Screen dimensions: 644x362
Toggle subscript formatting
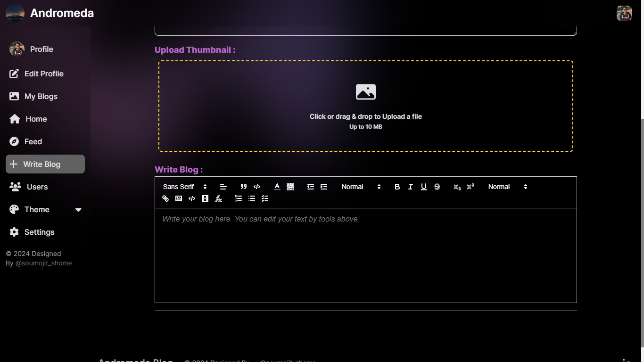click(457, 187)
